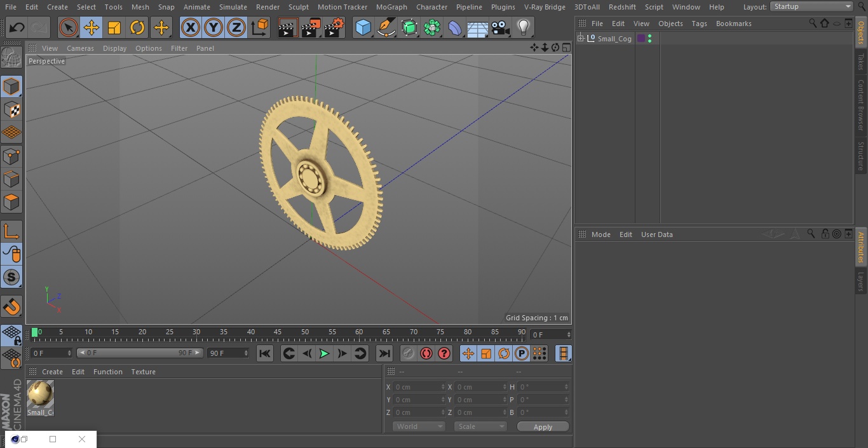Add a Cube primitive object
The width and height of the screenshot is (868, 448).
coord(363,27)
